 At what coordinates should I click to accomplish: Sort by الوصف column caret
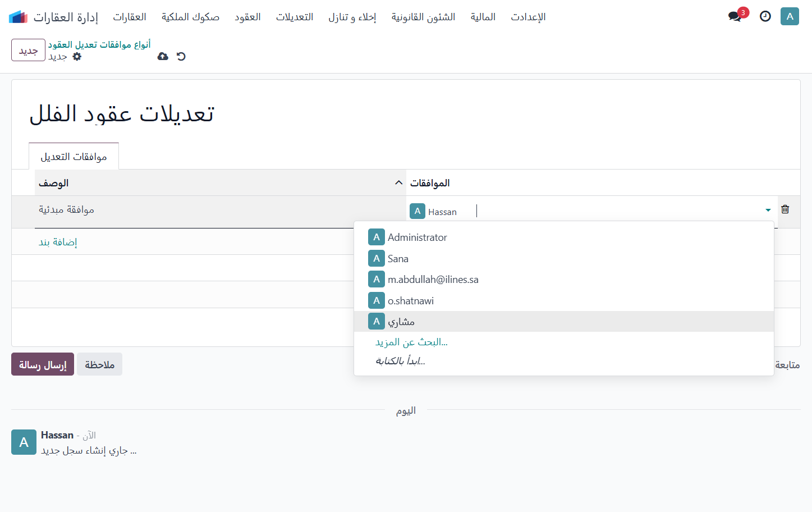tap(398, 182)
